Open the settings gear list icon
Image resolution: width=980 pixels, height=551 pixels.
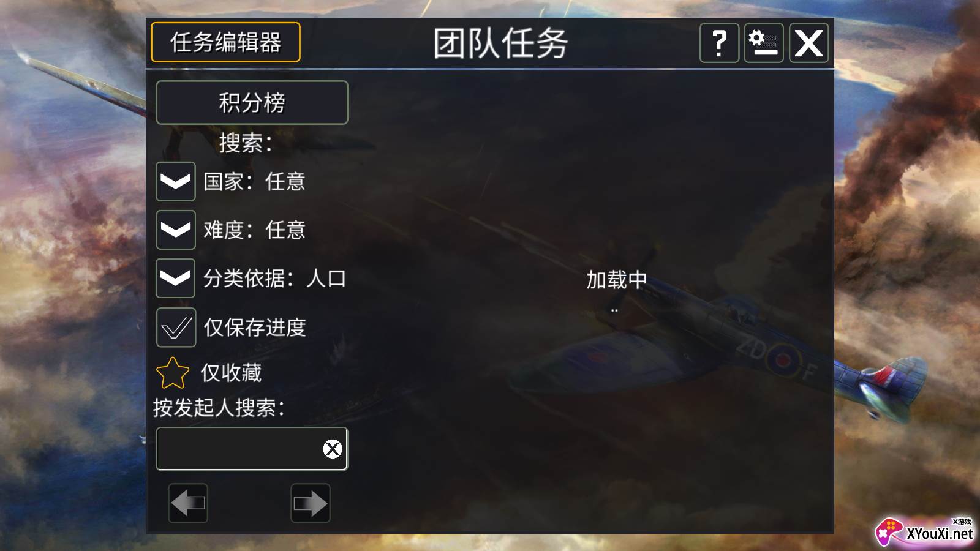(x=764, y=43)
